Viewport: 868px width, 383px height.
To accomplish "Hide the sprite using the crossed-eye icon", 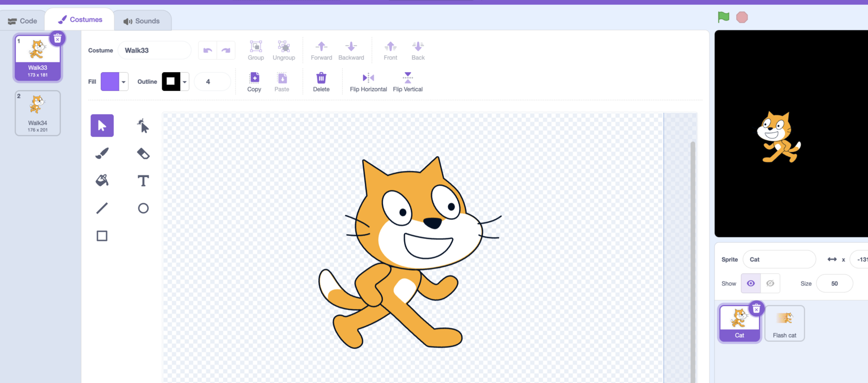I will [770, 283].
